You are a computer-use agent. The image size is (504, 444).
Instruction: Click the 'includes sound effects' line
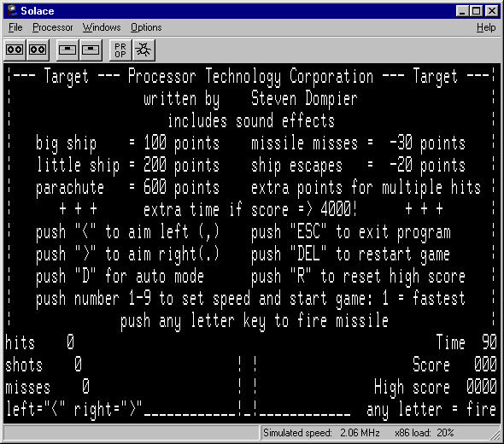tap(251, 120)
